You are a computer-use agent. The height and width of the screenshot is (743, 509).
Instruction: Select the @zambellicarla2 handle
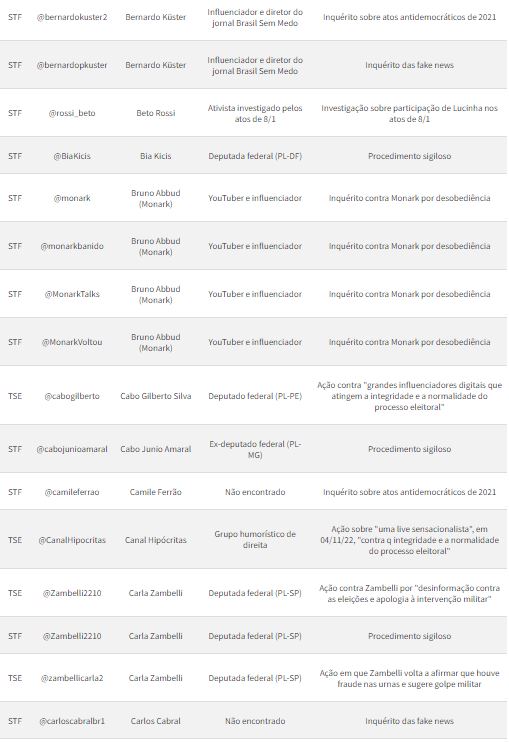coord(72,678)
